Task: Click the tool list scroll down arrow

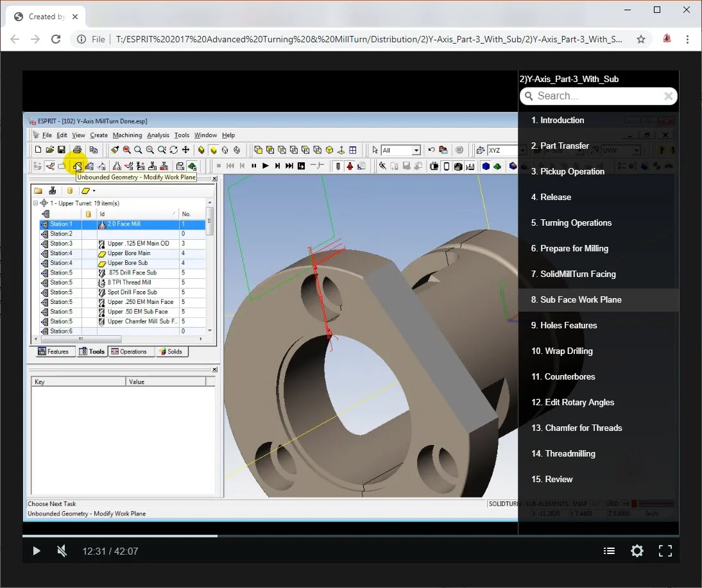Action: 210,330
